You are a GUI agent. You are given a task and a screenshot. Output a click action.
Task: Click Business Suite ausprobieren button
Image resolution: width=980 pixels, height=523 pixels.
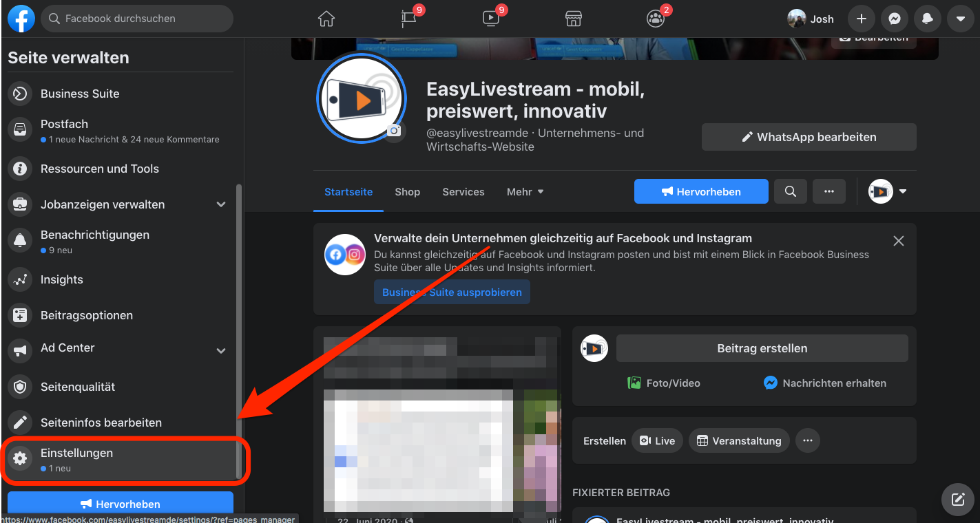point(452,292)
